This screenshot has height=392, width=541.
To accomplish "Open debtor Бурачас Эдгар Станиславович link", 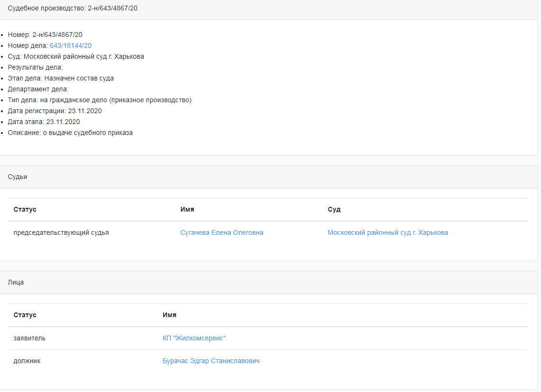I will pyautogui.click(x=211, y=361).
